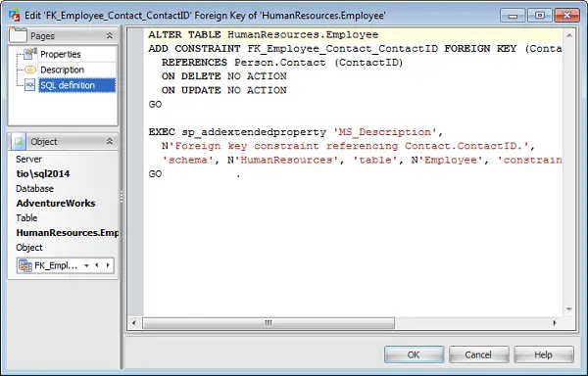Click the Cancel button
Screen dimensions: 588x376
point(478,354)
